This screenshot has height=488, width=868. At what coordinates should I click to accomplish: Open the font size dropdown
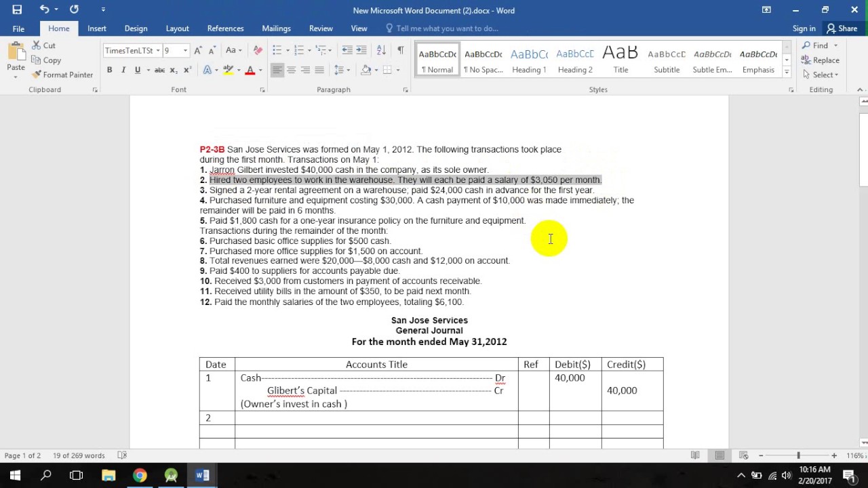(185, 50)
